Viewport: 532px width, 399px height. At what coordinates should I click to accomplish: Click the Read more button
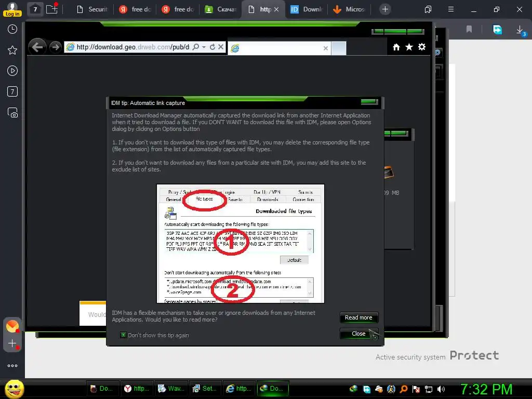(x=358, y=317)
